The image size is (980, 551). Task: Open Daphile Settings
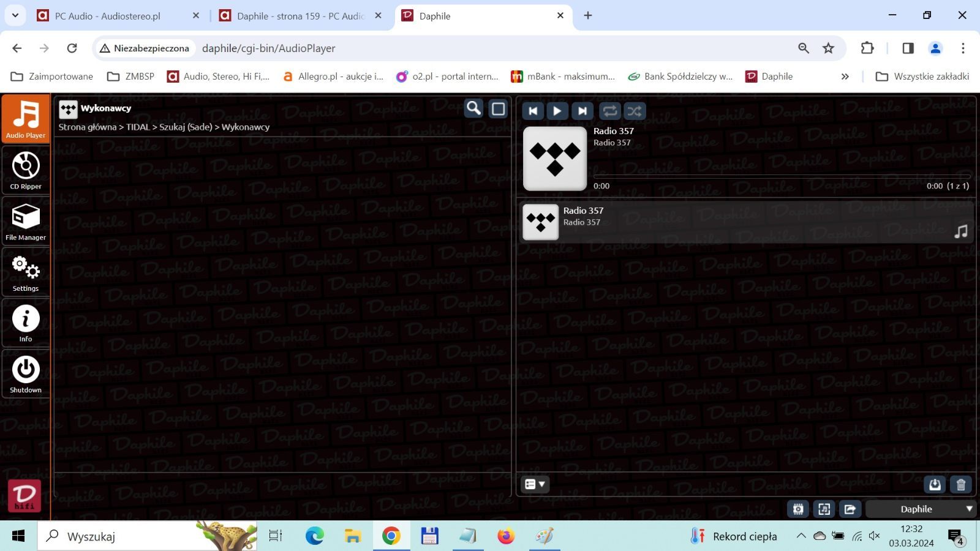[26, 272]
